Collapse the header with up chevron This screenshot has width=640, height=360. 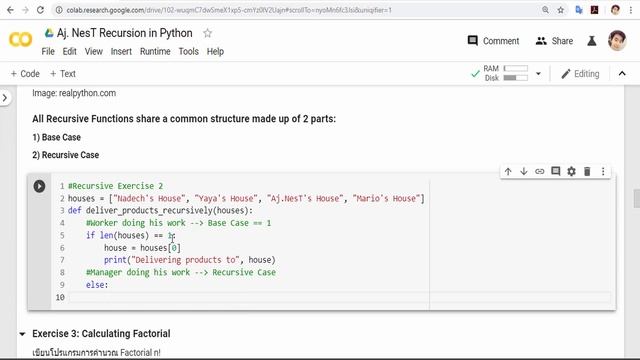622,74
